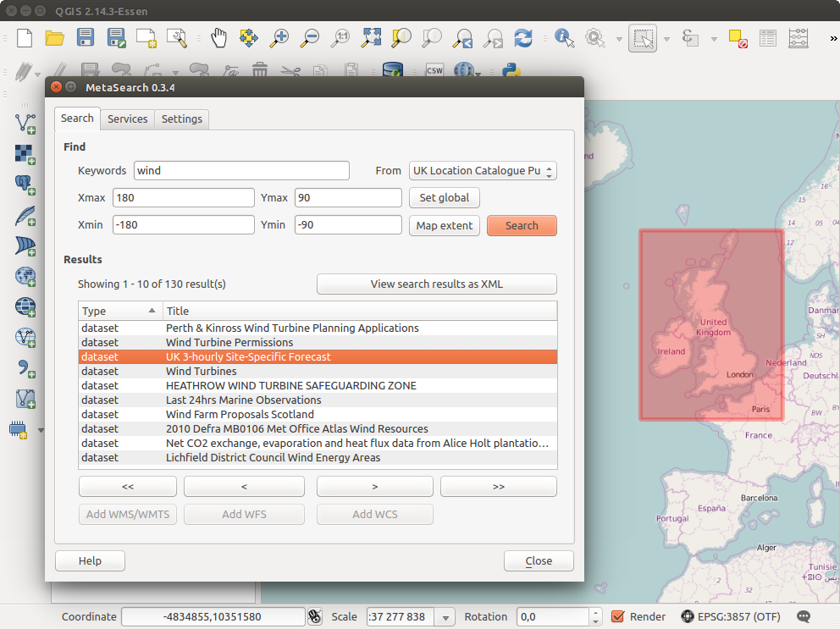Select the Pan Map hand tool
Viewport: 840px width, 629px height.
[219, 38]
